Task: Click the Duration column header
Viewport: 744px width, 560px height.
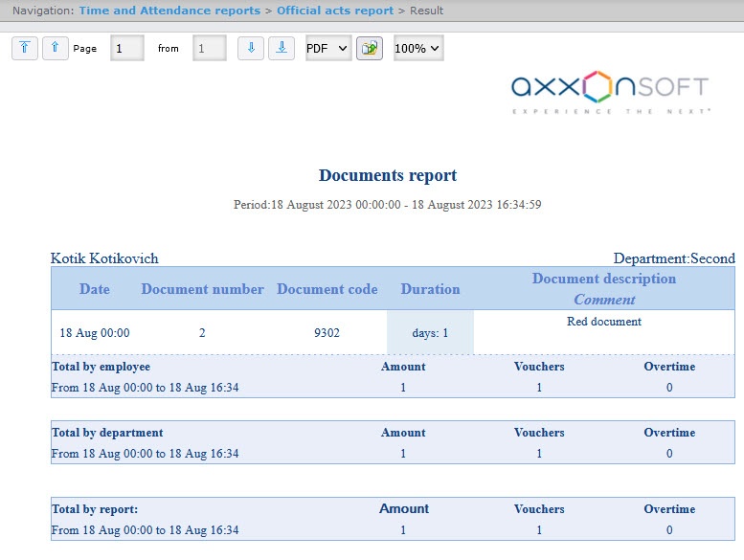Action: (430, 289)
